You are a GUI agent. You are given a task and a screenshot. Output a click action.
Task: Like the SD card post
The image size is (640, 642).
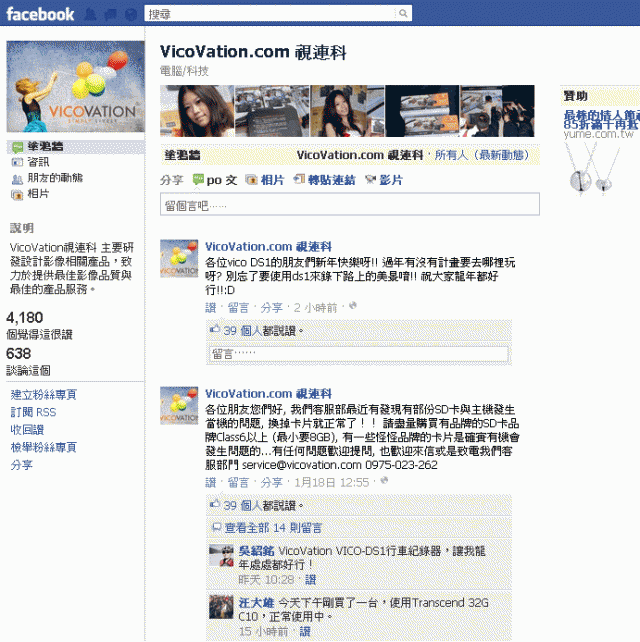click(210, 483)
